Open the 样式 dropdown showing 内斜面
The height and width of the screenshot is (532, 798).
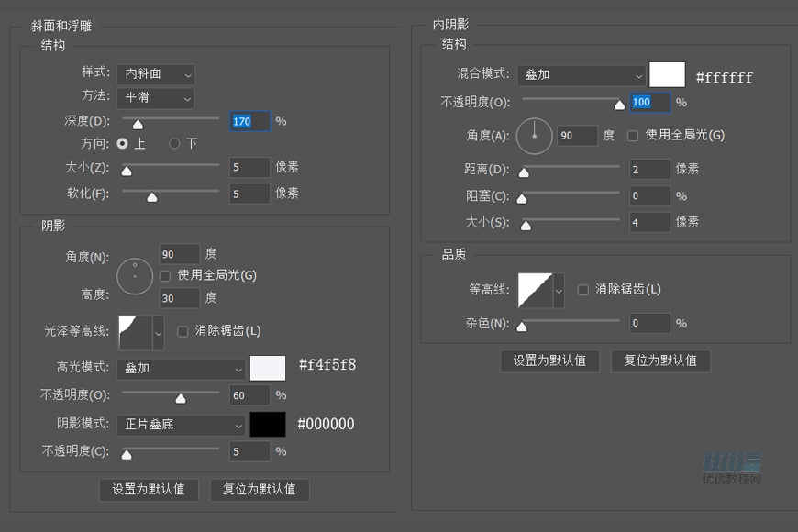[155, 74]
